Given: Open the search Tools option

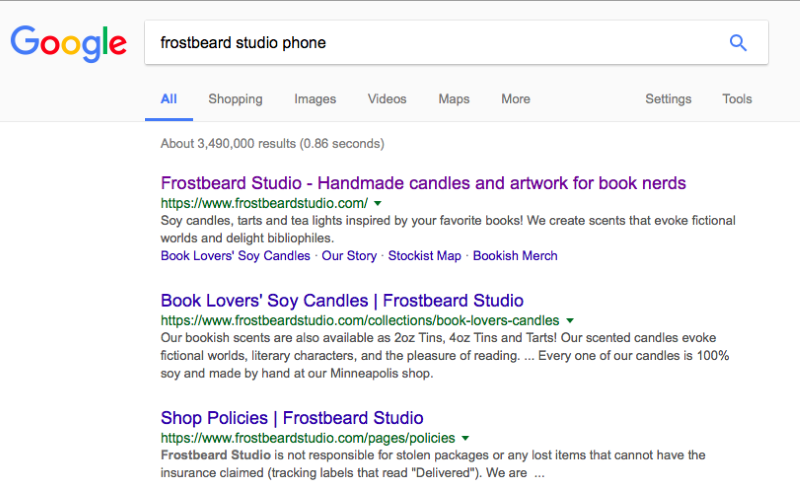Looking at the screenshot, I should click(737, 99).
